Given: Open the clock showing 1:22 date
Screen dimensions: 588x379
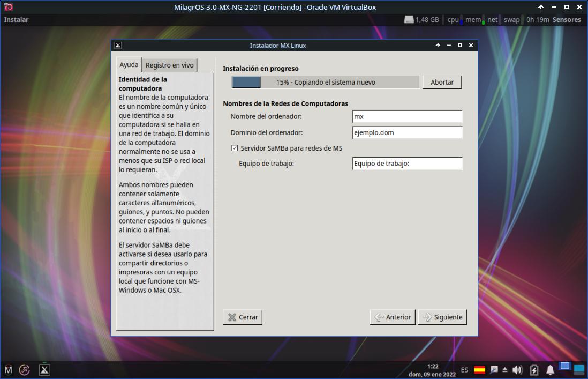Looking at the screenshot, I should pyautogui.click(x=433, y=370).
